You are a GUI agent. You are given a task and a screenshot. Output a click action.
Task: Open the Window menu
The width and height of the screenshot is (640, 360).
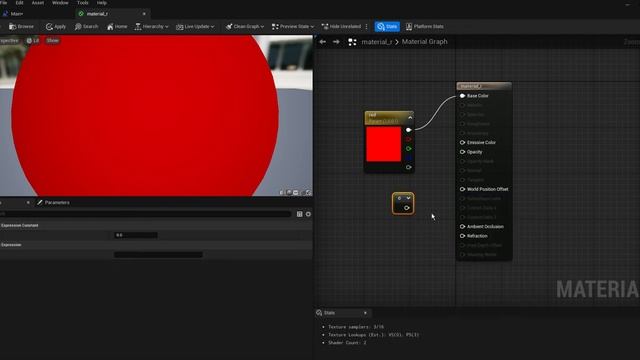point(60,3)
